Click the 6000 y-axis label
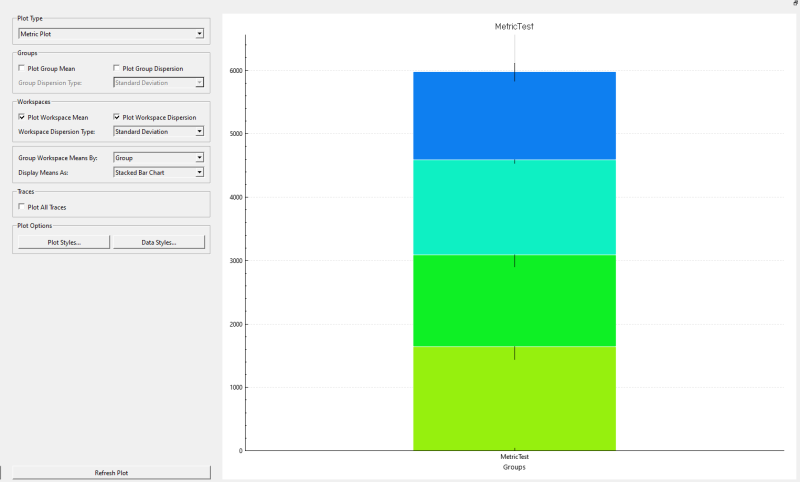 (236, 71)
